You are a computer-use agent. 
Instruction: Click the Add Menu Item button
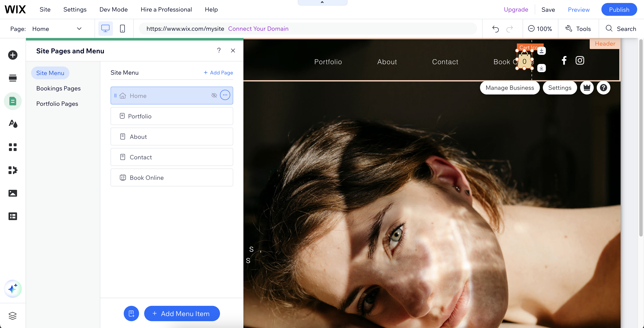click(182, 313)
